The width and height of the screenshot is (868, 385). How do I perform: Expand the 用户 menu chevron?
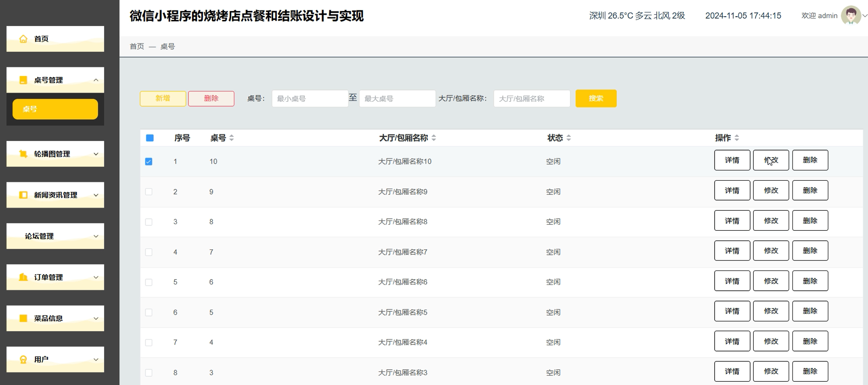[96, 359]
